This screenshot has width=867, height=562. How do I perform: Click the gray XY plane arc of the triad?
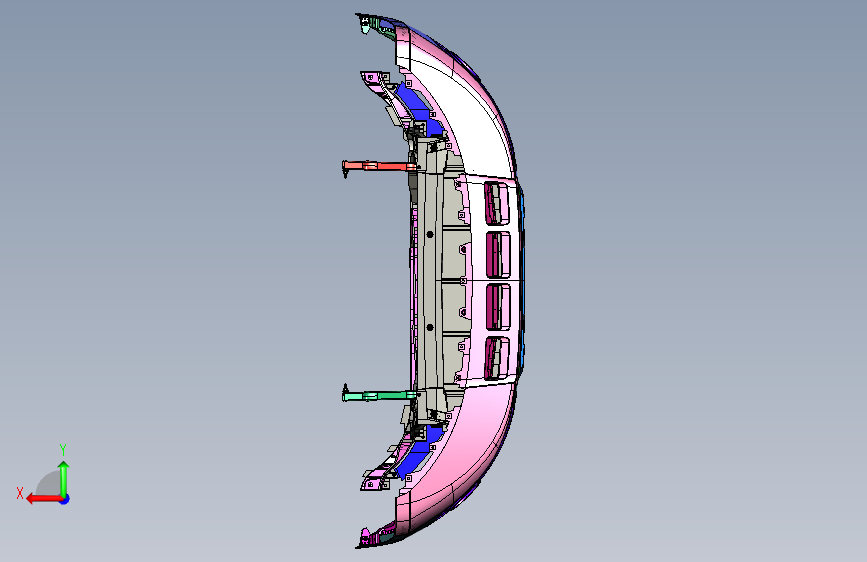[49, 483]
